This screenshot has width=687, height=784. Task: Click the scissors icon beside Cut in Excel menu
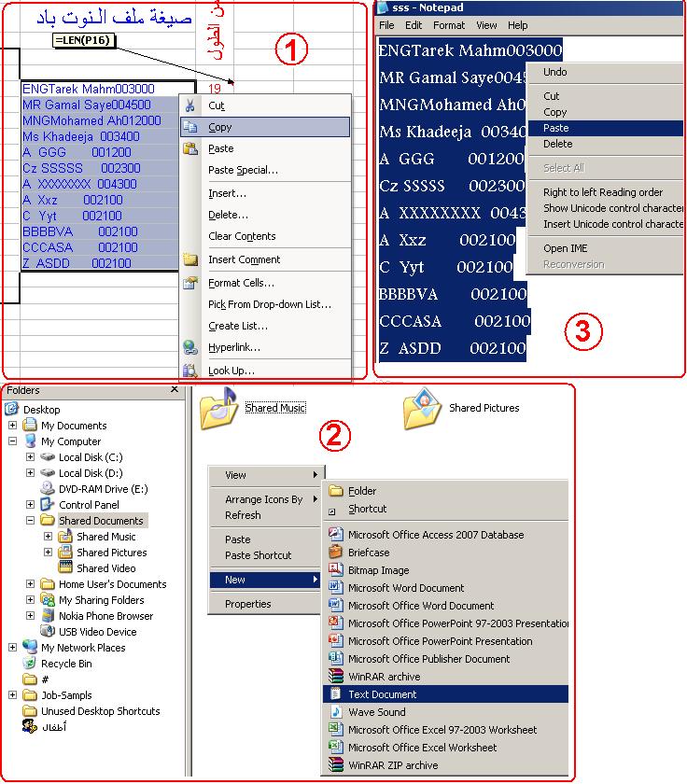tap(190, 105)
